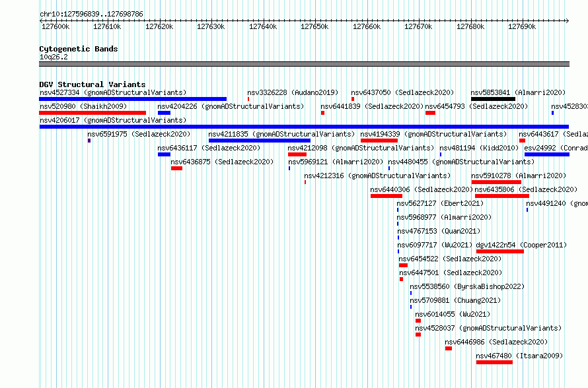Select nsv4212316 gnomADStructuralVariants label

pos(377,176)
